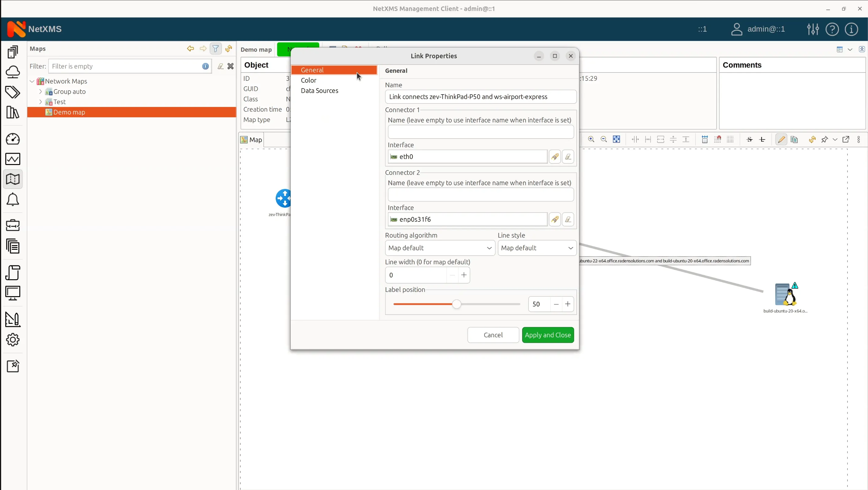Screen dimensions: 868x490
Task: Select the back navigation arrow in Maps panel
Action: [190, 49]
